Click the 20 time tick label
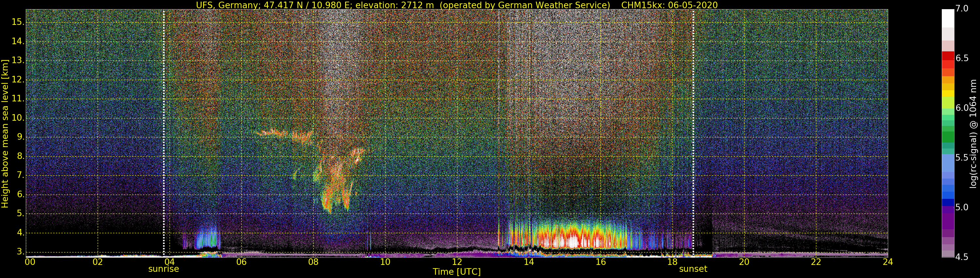980x278 pixels. [x=744, y=262]
